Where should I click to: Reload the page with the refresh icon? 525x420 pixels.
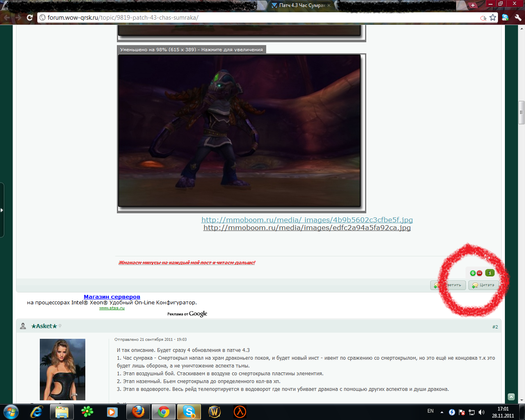pyautogui.click(x=30, y=18)
